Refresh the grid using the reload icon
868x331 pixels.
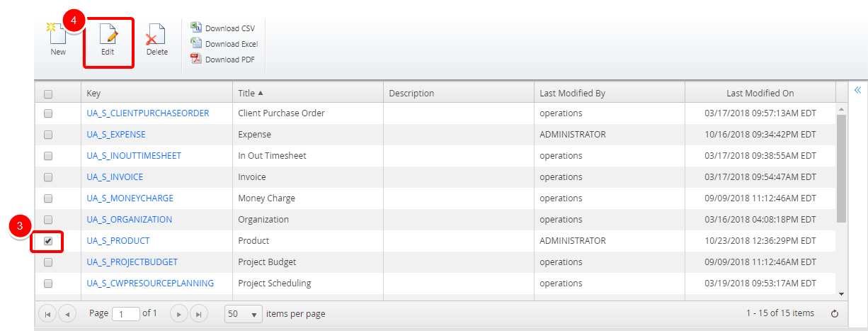pos(835,313)
